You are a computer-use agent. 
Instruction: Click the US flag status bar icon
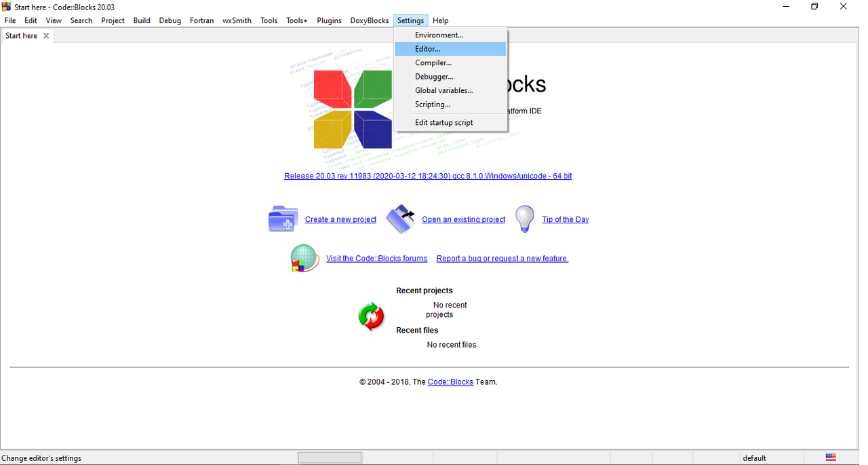point(831,458)
